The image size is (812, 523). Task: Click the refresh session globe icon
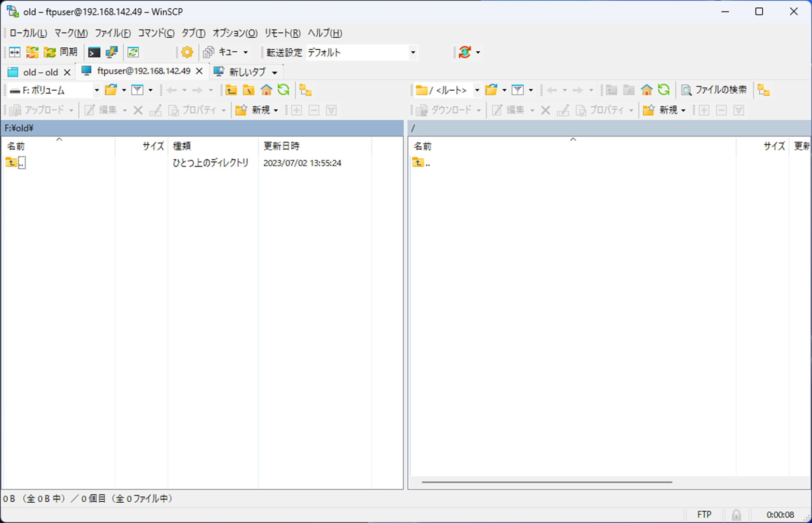[x=465, y=52]
